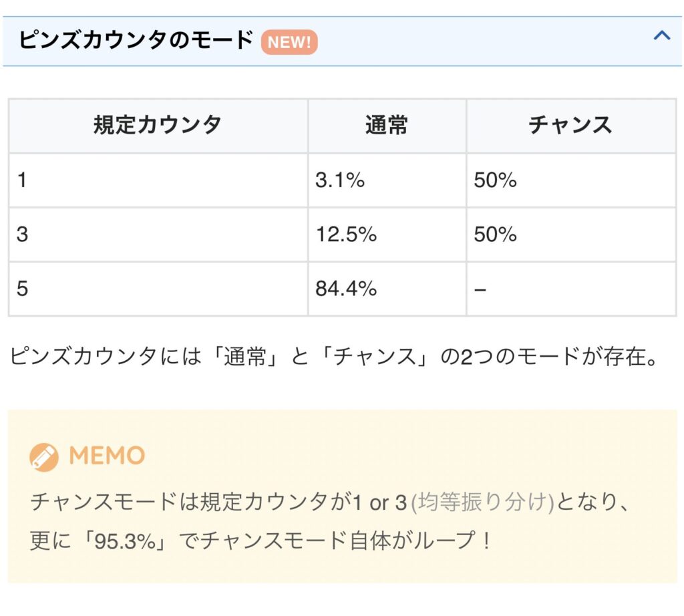Image resolution: width=684 pixels, height=616 pixels.
Task: Click the 規定カウンタ column header
Action: pos(158,126)
